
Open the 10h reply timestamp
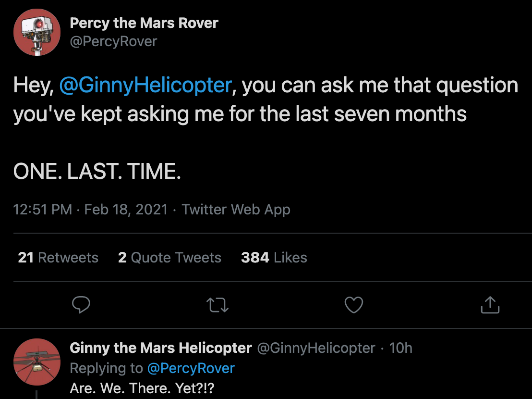[x=400, y=348]
